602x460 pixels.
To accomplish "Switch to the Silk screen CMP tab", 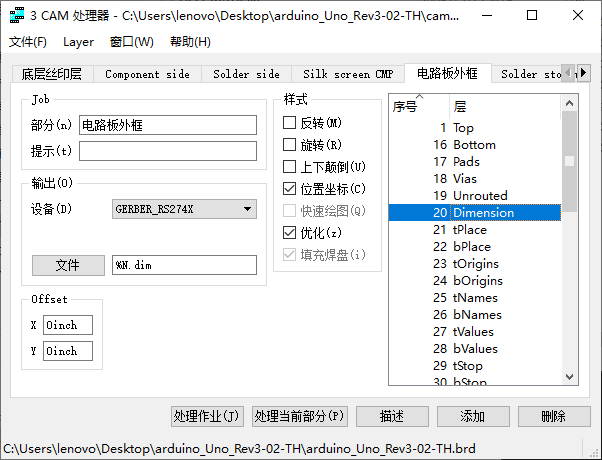I will (x=347, y=74).
